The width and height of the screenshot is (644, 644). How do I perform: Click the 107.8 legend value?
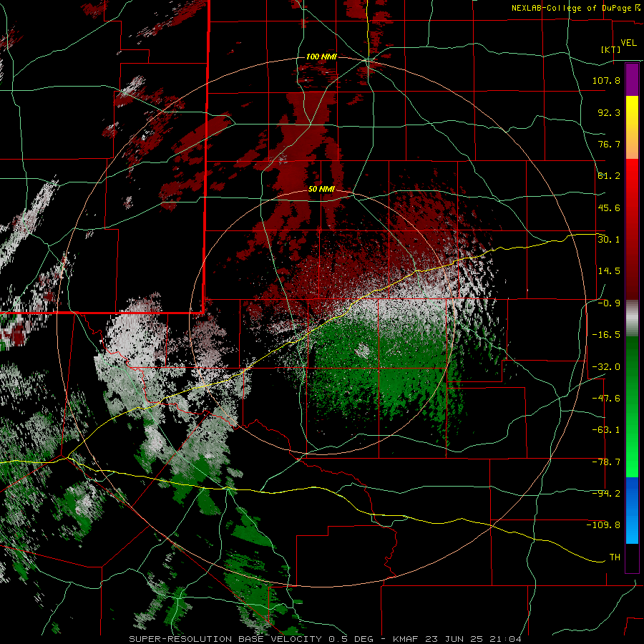click(606, 80)
